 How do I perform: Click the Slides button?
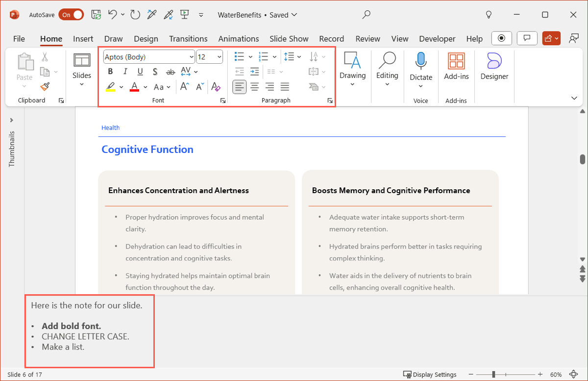click(82, 70)
